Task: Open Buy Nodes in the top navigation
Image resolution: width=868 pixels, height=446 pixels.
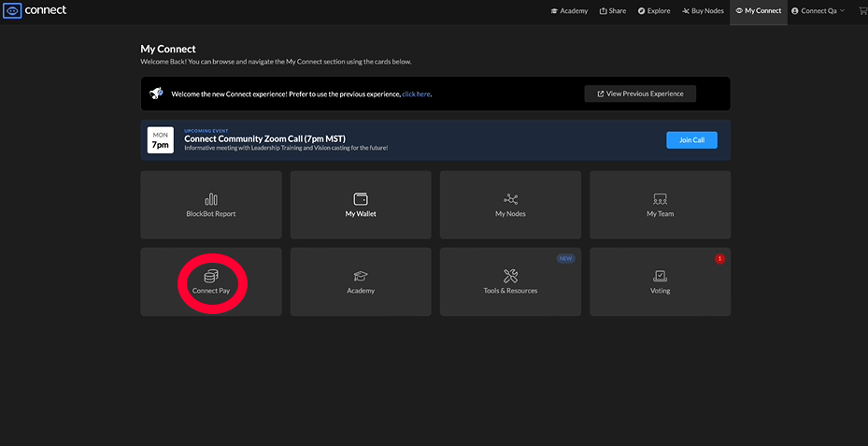Action: [x=703, y=11]
